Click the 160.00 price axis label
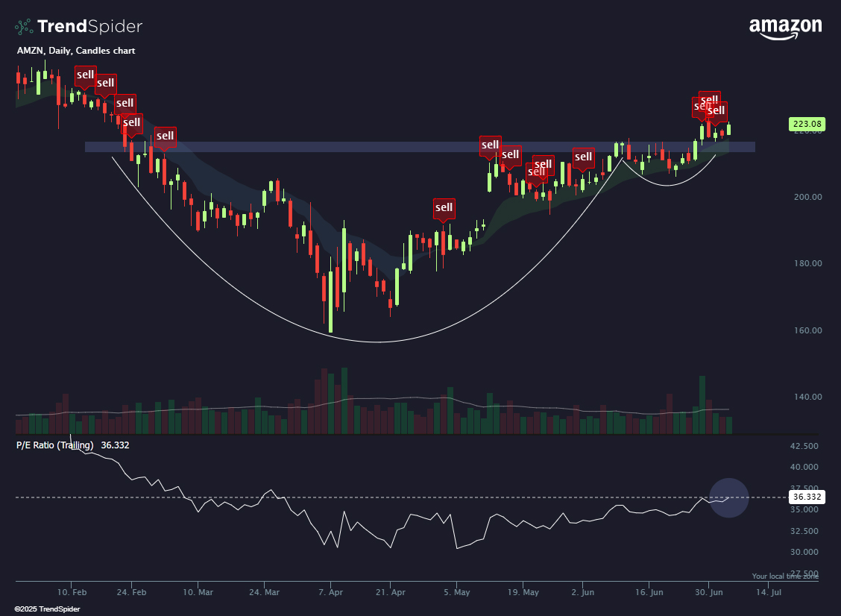841x616 pixels. pyautogui.click(x=807, y=330)
